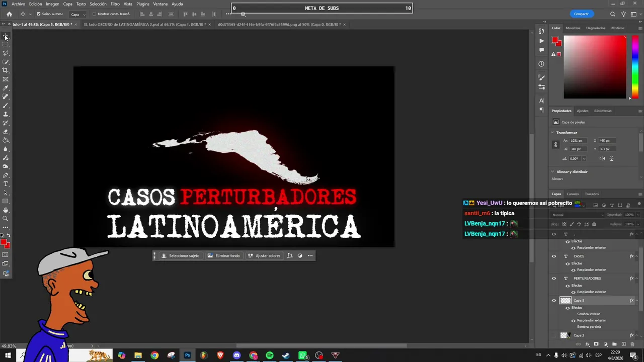Select the Paint Bucket tool
Image resolution: width=644 pixels, height=362 pixels.
[6, 140]
